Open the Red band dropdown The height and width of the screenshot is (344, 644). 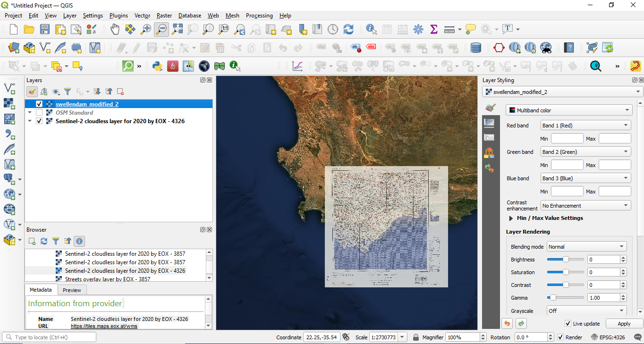(x=585, y=126)
